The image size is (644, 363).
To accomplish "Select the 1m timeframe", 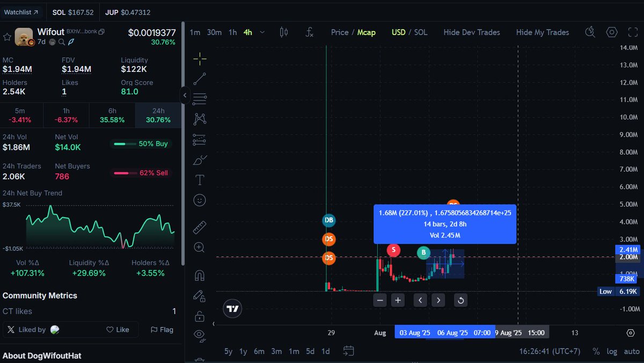I will click(195, 32).
